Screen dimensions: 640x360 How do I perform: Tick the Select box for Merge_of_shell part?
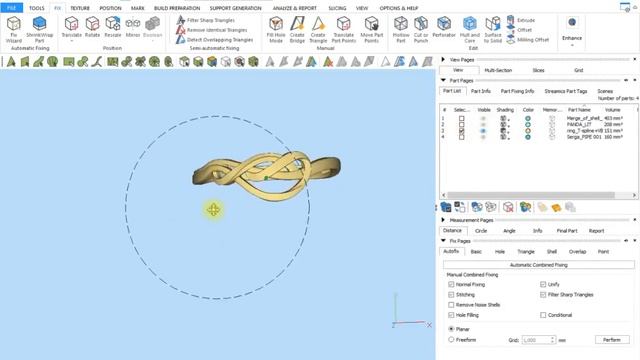pyautogui.click(x=461, y=118)
